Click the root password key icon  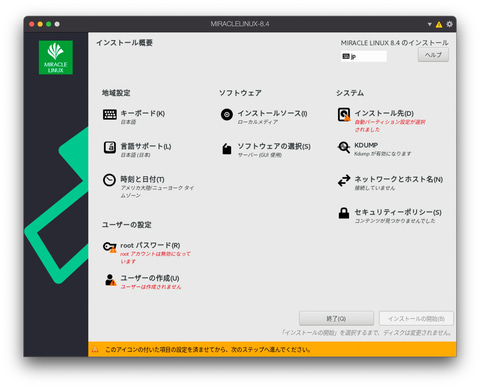(109, 247)
